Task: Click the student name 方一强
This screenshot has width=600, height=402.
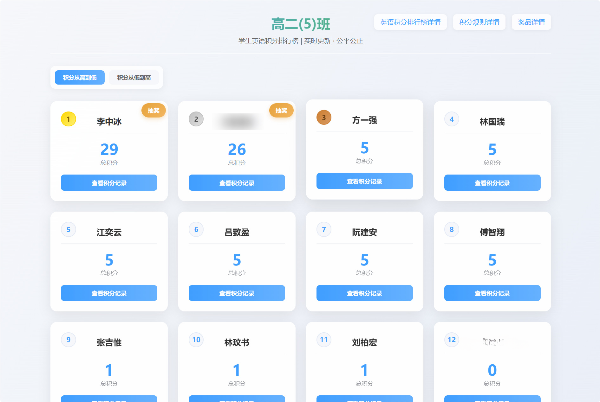Action: (364, 120)
